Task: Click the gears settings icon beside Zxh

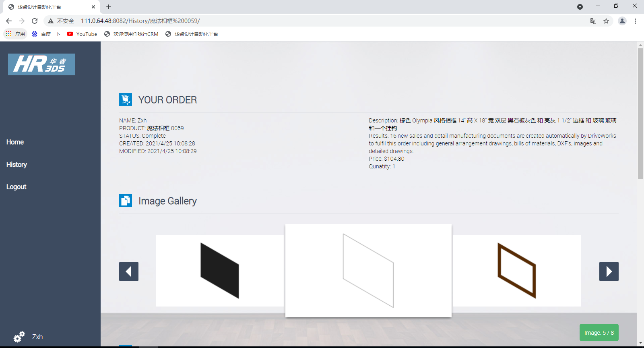Action: 19,337
